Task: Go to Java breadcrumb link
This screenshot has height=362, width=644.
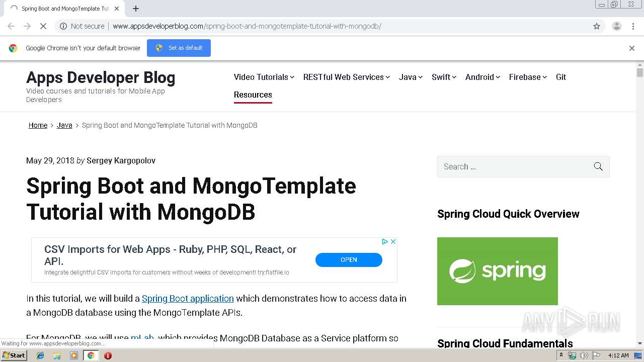Action: click(64, 125)
